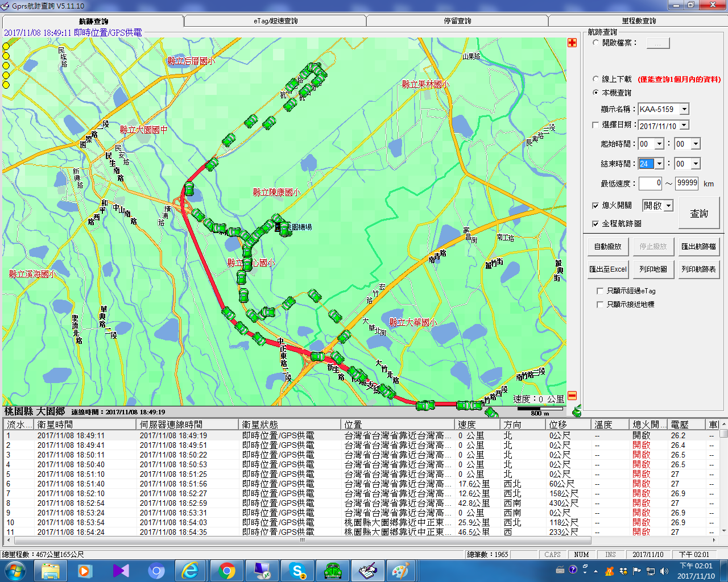Click the 匯出航跡檔 button
728x582 pixels.
coord(698,247)
